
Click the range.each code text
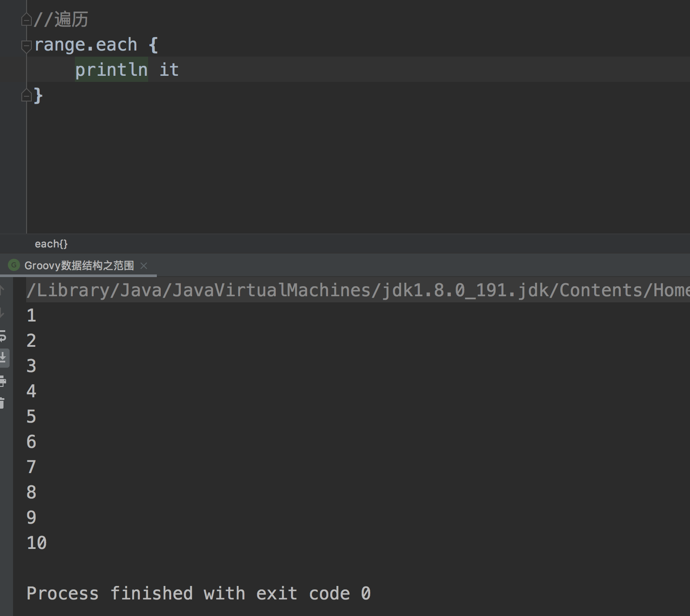(x=86, y=45)
